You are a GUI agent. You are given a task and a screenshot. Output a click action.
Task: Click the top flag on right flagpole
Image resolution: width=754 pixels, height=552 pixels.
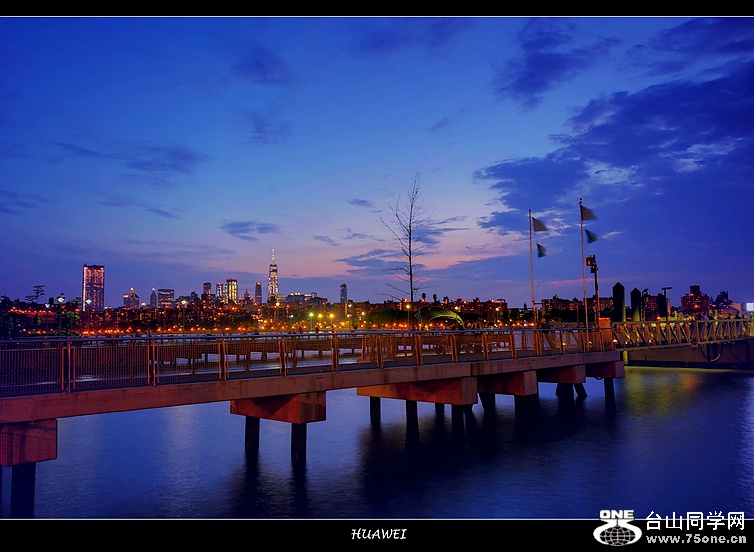coord(588,213)
